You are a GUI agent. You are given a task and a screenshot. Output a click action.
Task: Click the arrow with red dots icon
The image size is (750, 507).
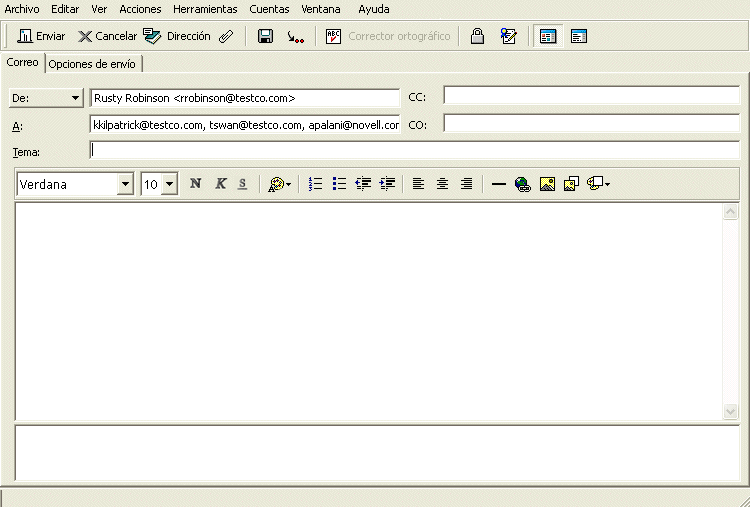[295, 37]
